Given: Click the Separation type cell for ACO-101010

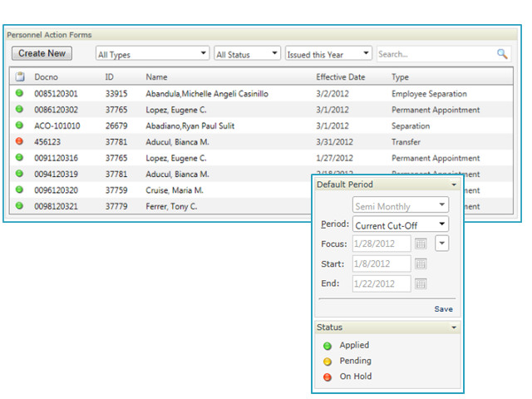Looking at the screenshot, I should 411,126.
